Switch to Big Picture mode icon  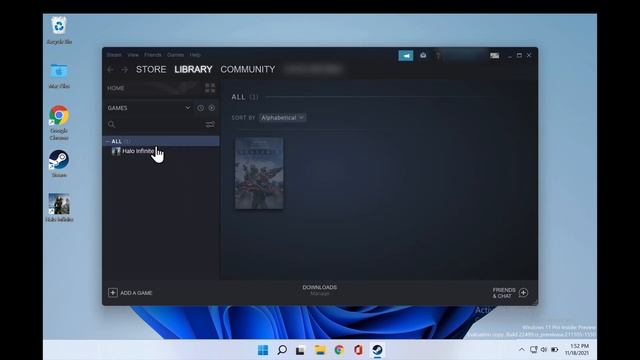[495, 56]
